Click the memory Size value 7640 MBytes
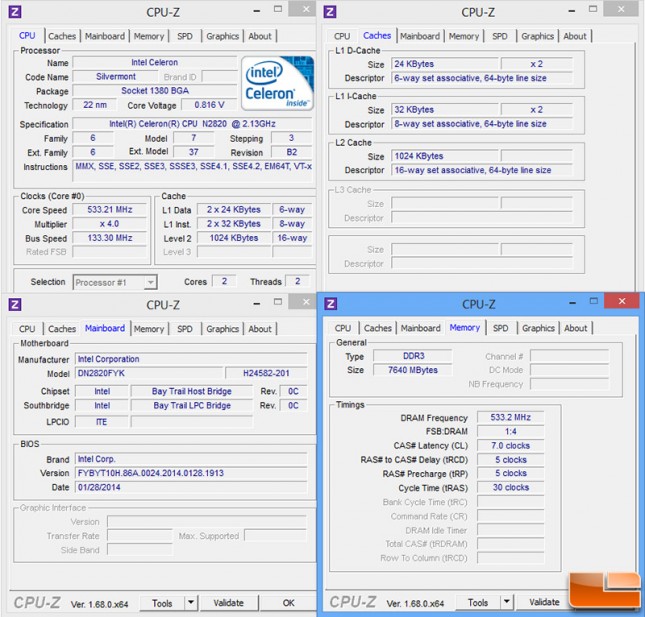Screen dimensions: 645x617 pos(413,370)
